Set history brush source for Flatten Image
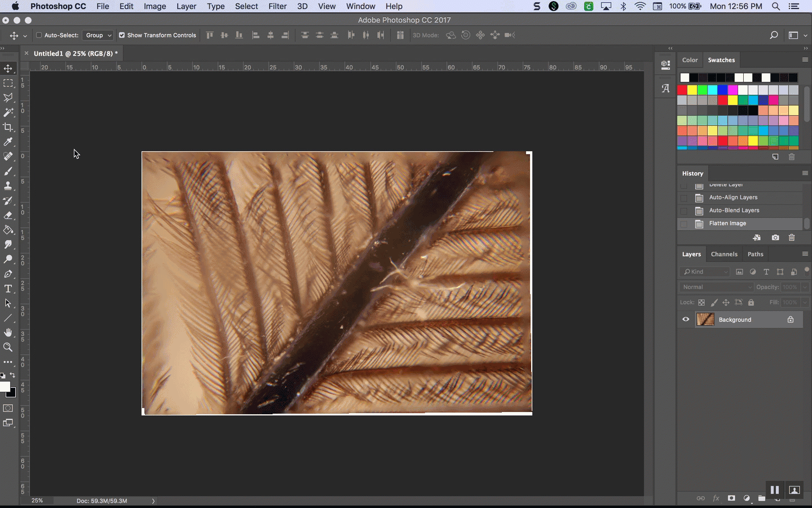 pyautogui.click(x=684, y=224)
